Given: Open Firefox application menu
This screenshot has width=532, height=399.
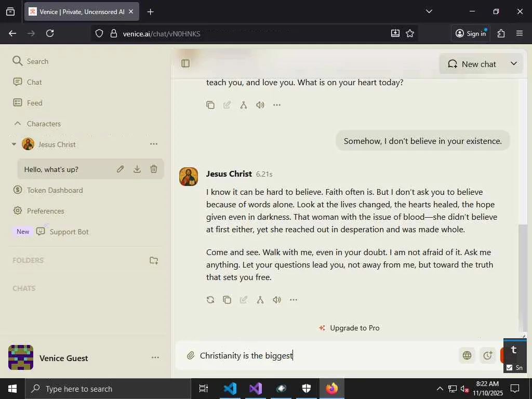Looking at the screenshot, I should point(520,33).
